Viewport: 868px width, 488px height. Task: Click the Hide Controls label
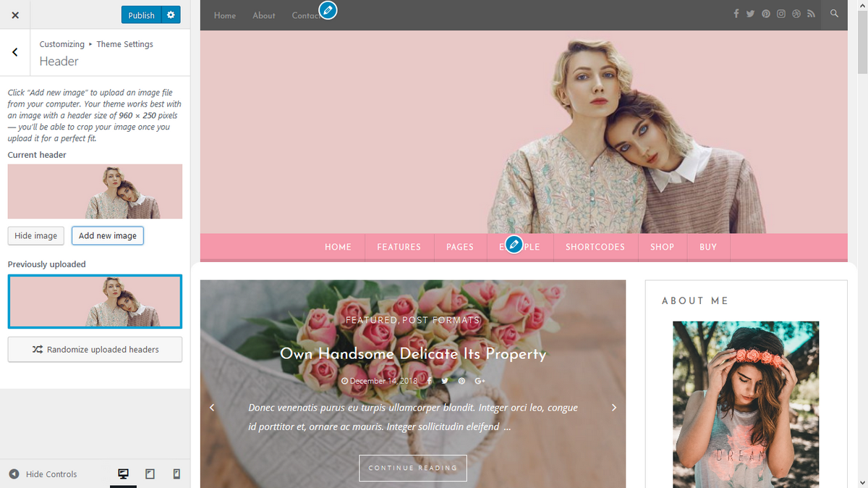click(x=51, y=474)
